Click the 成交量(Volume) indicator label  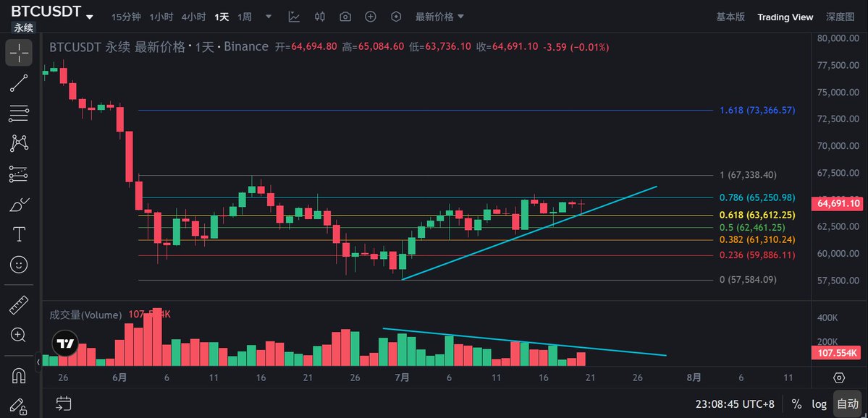tap(86, 315)
